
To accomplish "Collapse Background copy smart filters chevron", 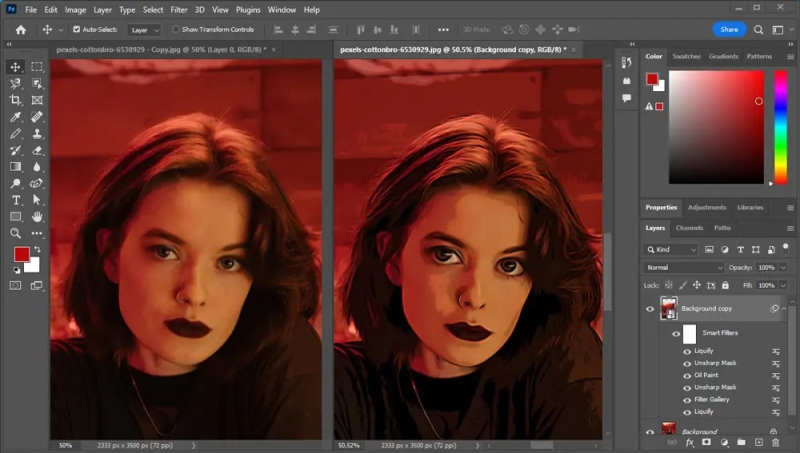I will [784, 309].
